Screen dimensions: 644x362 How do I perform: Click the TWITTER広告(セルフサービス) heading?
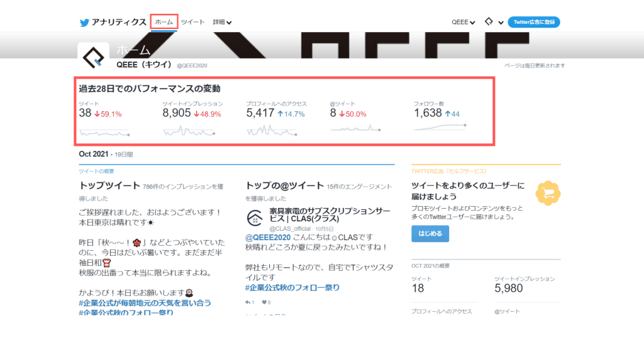pyautogui.click(x=449, y=171)
